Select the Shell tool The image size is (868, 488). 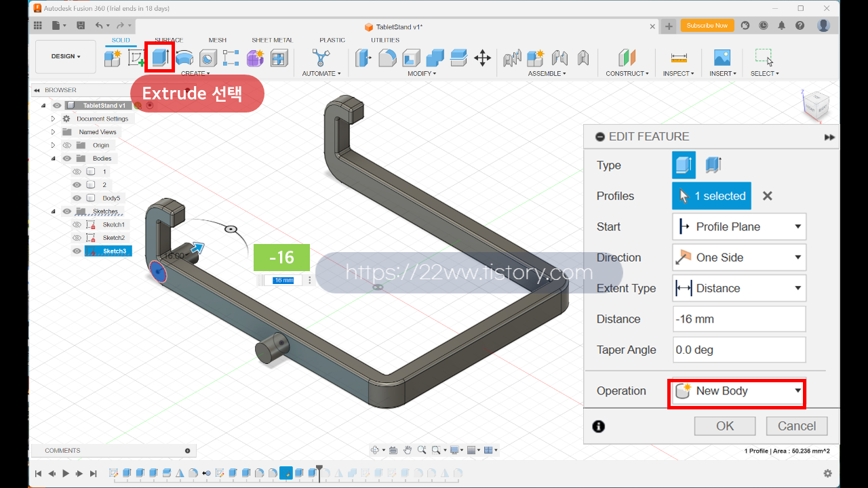(411, 58)
